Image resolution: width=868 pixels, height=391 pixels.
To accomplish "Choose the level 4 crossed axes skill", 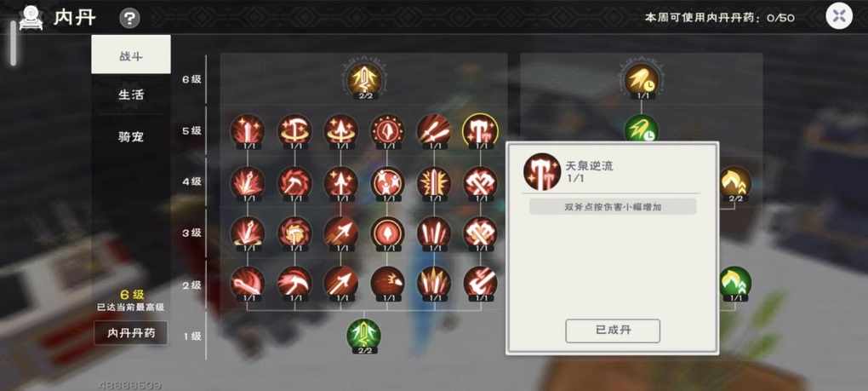I will pos(480,183).
